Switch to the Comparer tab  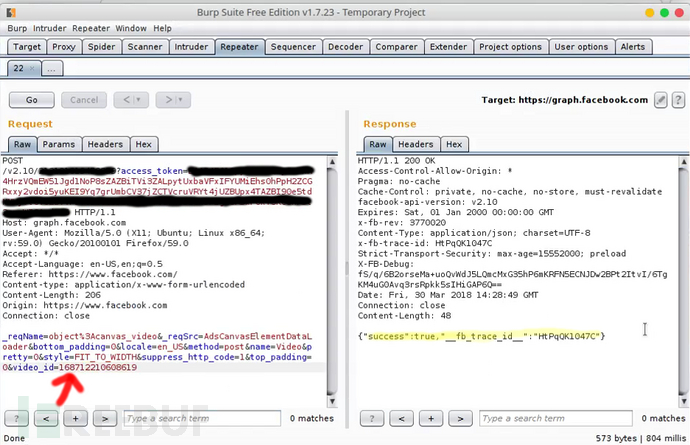(396, 47)
